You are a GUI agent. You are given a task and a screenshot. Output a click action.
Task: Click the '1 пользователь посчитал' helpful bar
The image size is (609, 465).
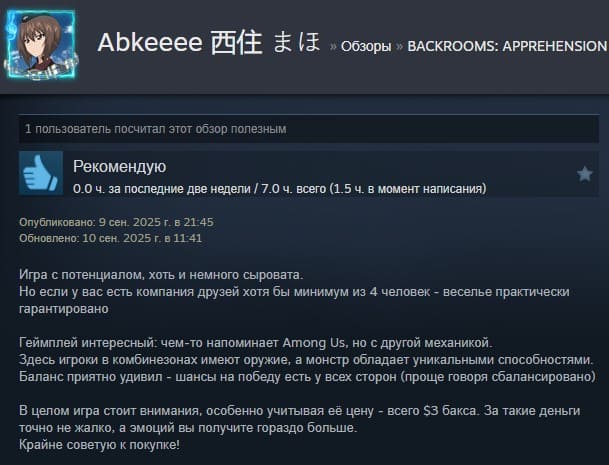(x=309, y=129)
